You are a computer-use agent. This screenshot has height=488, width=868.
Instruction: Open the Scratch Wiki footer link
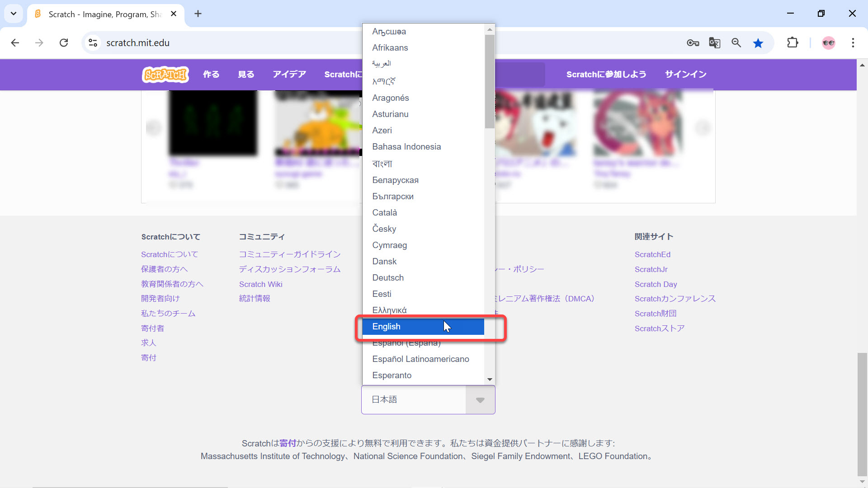tap(261, 284)
